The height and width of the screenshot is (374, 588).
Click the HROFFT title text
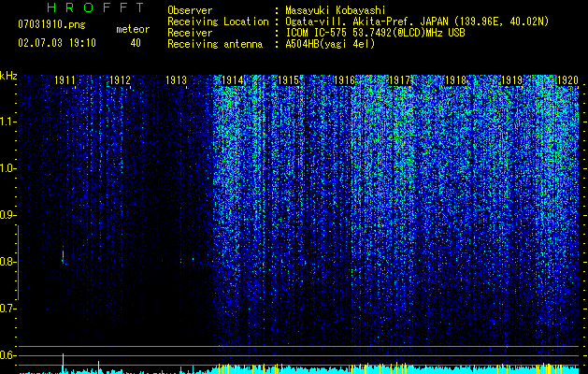[x=95, y=7]
